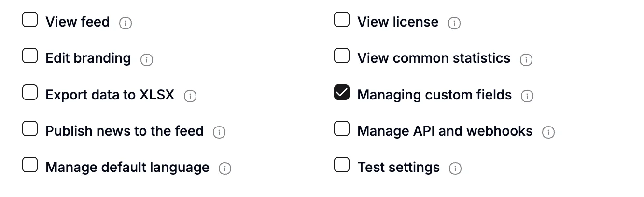Check the Edit branding box
This screenshot has height=197, width=644.
pos(30,56)
